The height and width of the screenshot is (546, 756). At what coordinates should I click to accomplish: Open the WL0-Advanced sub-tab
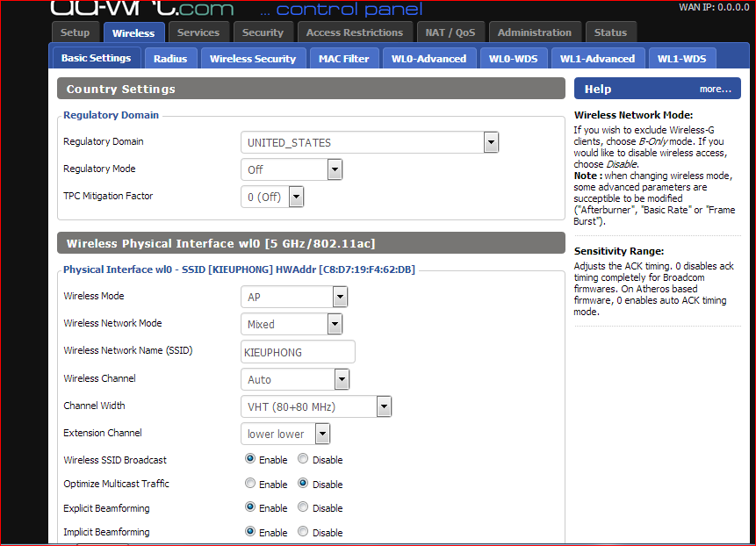tap(428, 59)
